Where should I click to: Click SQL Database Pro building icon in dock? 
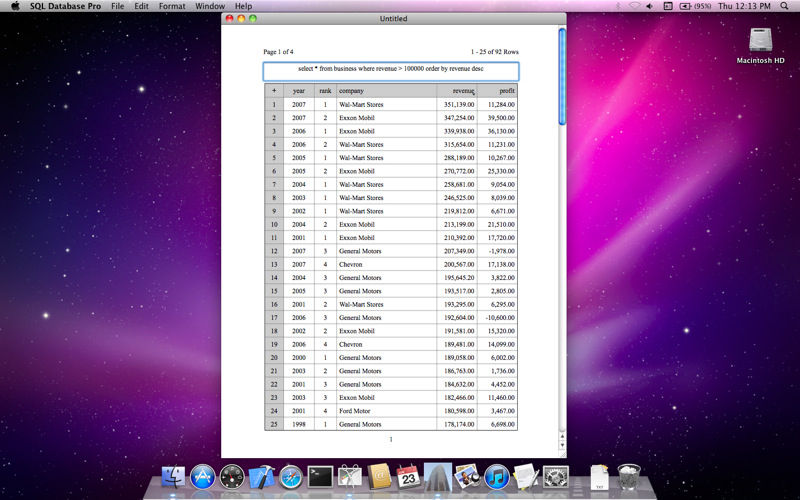click(x=438, y=478)
